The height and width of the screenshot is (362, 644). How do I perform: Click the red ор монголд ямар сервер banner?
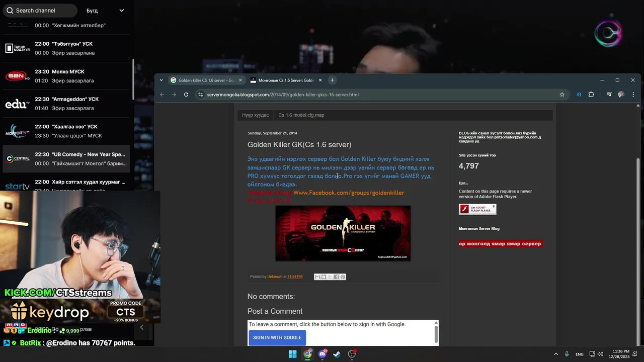pos(500,244)
